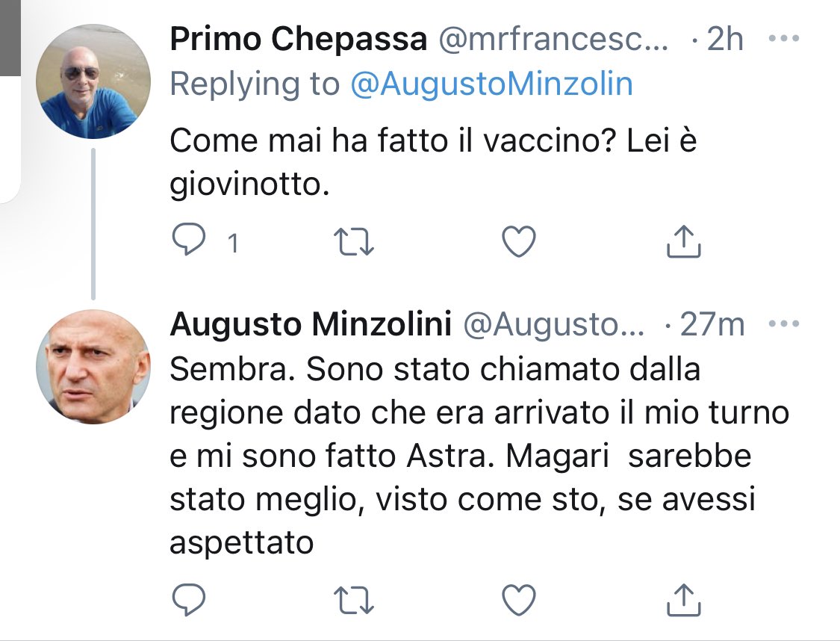
Task: Open the Augusto Minzolini display name
Action: pyautogui.click(x=310, y=325)
